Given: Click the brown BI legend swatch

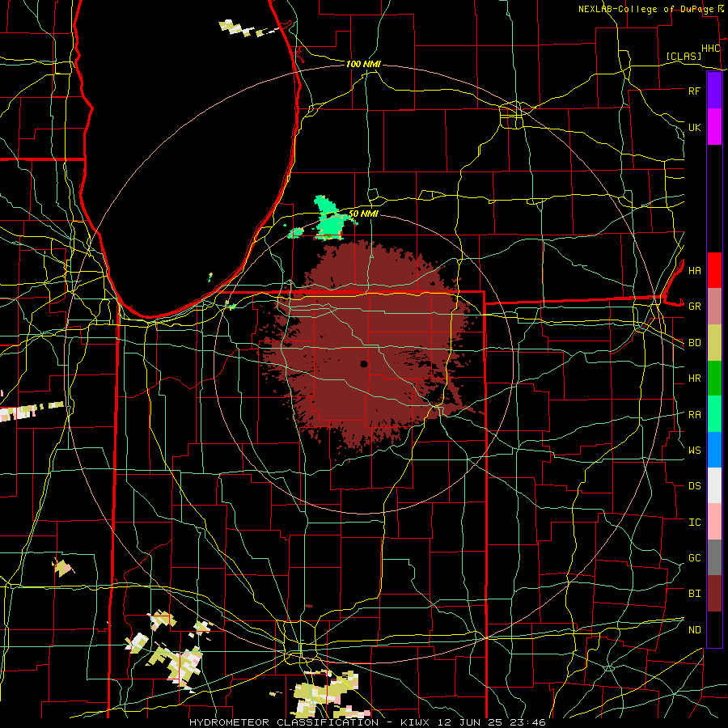Looking at the screenshot, I should pyautogui.click(x=714, y=594).
